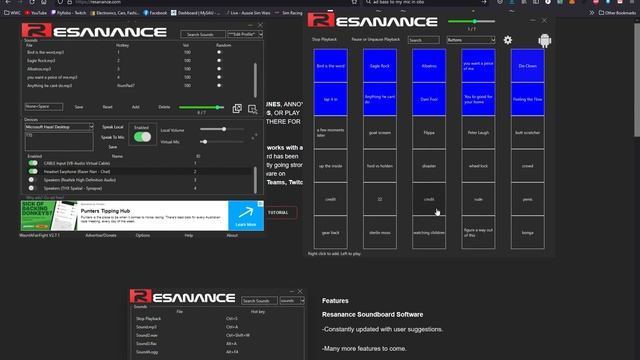Click Learn More on the Punters ad

pyautogui.click(x=246, y=216)
